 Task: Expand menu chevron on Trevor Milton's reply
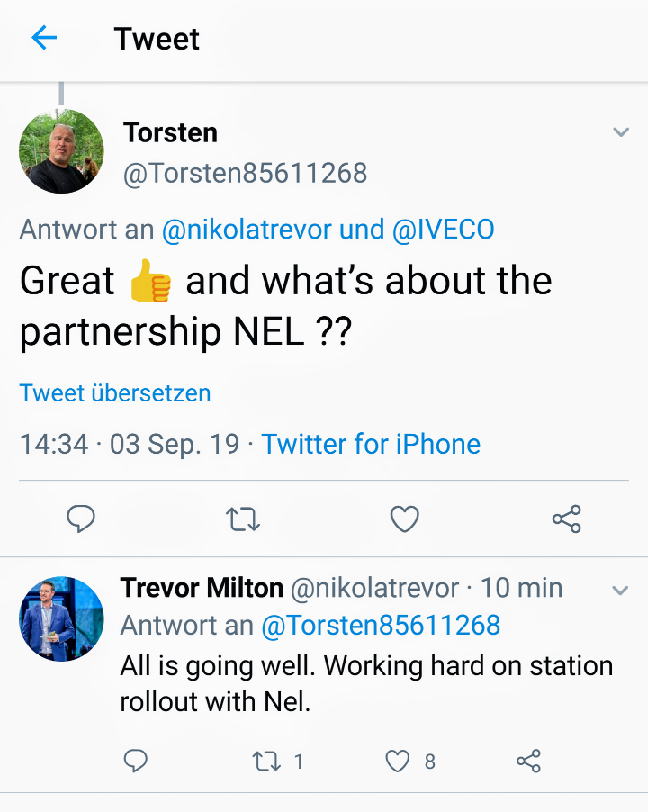(620, 591)
